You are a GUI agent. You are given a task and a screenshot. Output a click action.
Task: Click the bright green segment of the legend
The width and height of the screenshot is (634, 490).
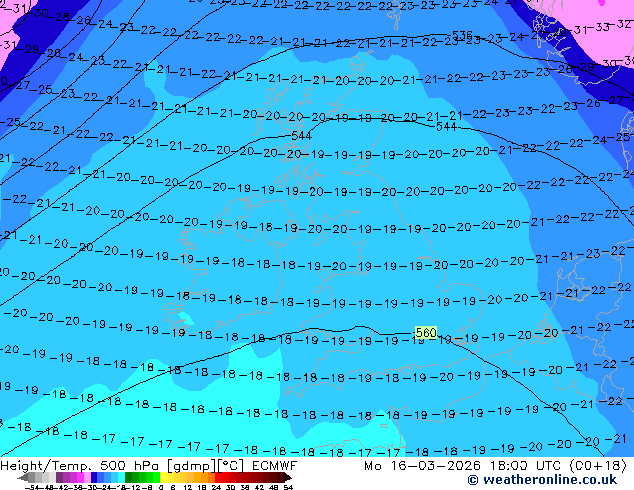point(156,477)
